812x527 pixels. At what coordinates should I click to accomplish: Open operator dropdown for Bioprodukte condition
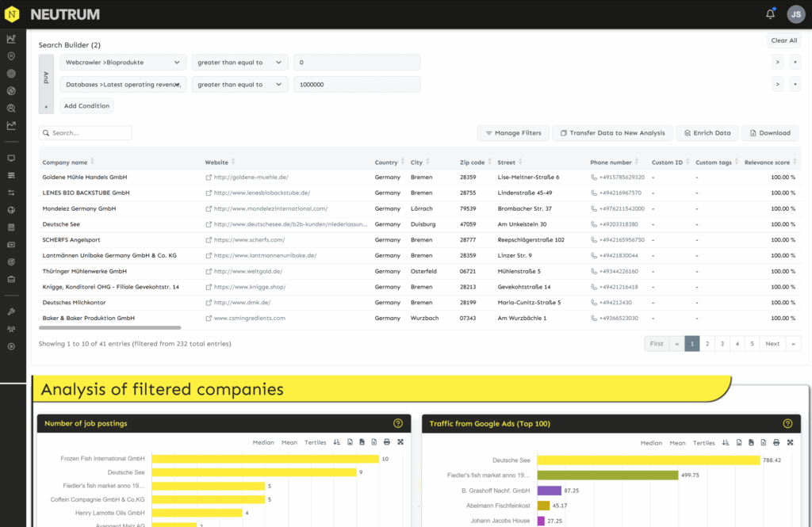(239, 62)
